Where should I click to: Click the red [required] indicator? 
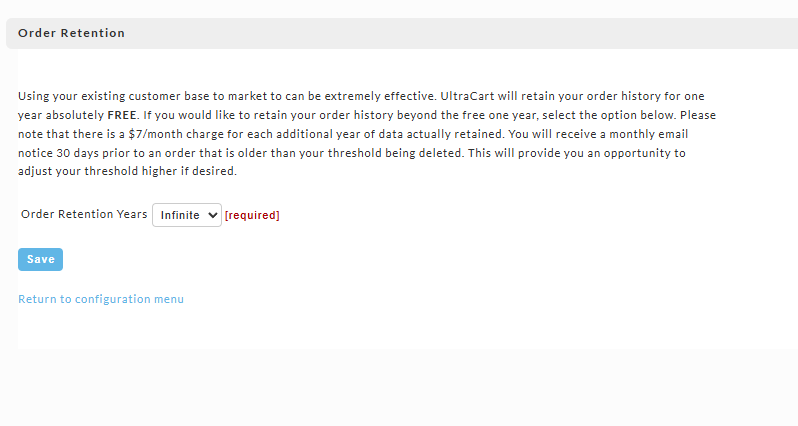pyautogui.click(x=252, y=215)
